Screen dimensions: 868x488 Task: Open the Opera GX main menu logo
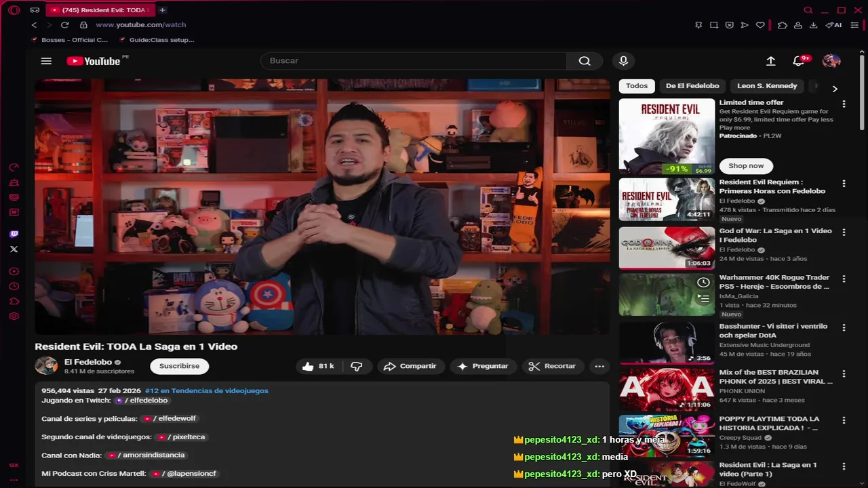(x=14, y=10)
